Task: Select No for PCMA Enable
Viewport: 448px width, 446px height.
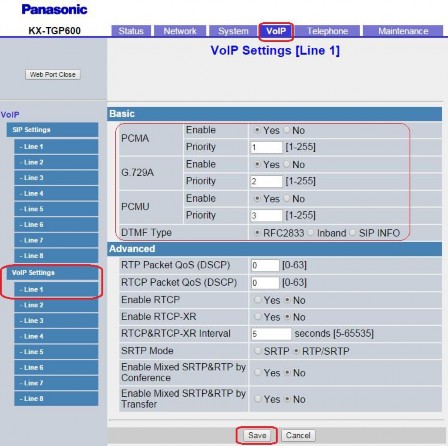Action: [287, 130]
